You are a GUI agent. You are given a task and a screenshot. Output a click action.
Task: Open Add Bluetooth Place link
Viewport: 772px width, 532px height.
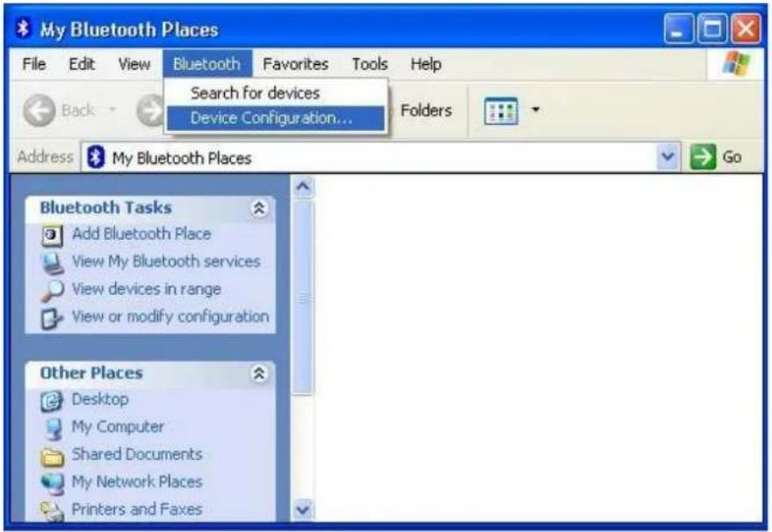(x=141, y=234)
